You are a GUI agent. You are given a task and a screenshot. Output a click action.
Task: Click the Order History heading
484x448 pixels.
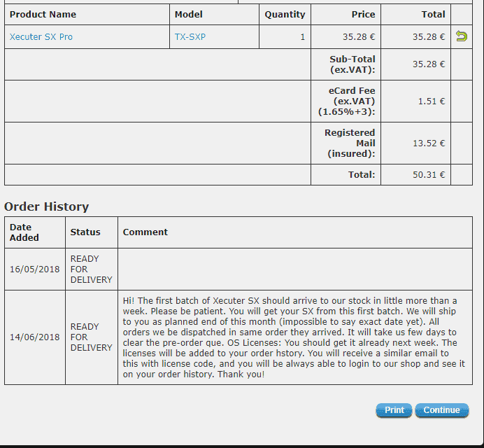[x=47, y=206]
